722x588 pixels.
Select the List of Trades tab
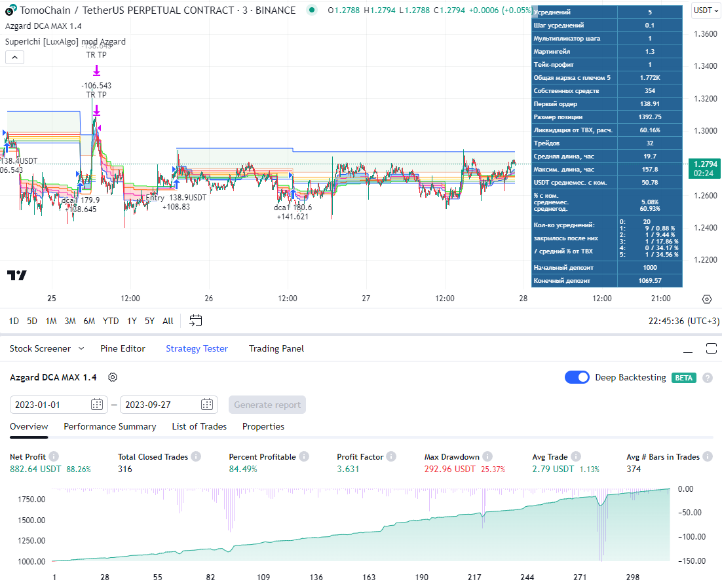pos(199,426)
